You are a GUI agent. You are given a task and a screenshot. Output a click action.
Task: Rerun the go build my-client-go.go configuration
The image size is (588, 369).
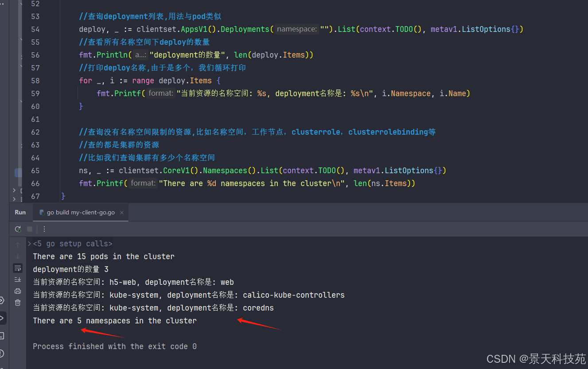pyautogui.click(x=18, y=229)
